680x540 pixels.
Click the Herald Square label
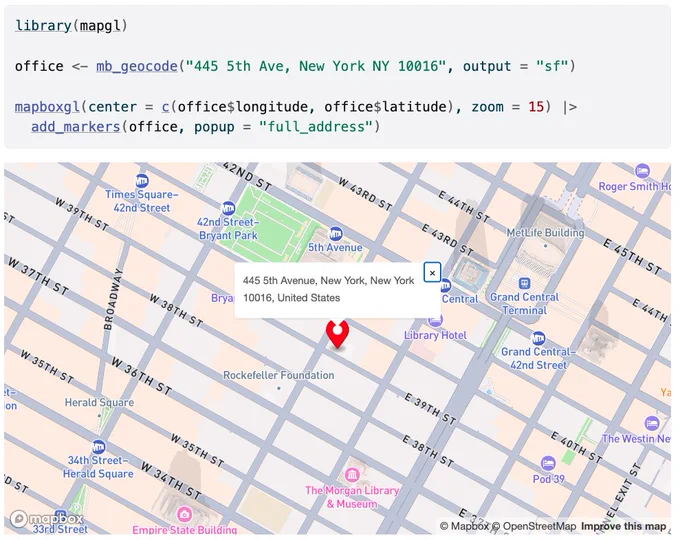click(x=99, y=403)
